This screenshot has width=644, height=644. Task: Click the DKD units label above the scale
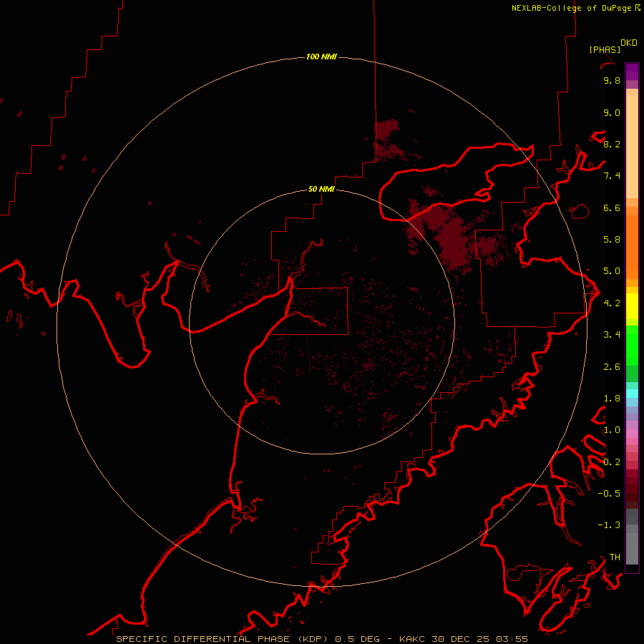click(x=629, y=43)
